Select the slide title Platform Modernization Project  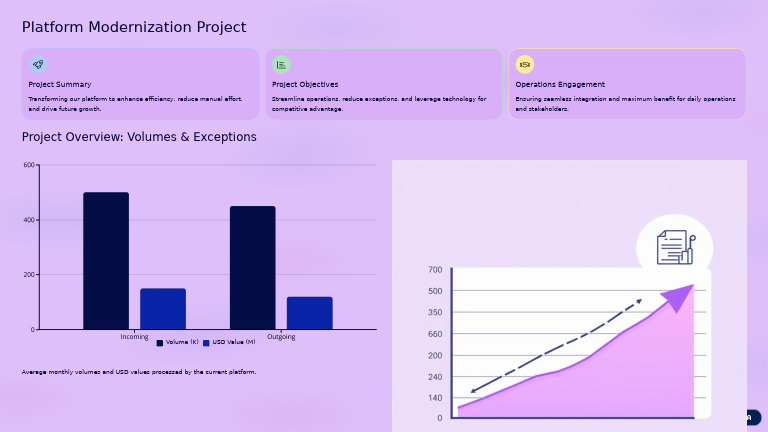click(x=134, y=27)
